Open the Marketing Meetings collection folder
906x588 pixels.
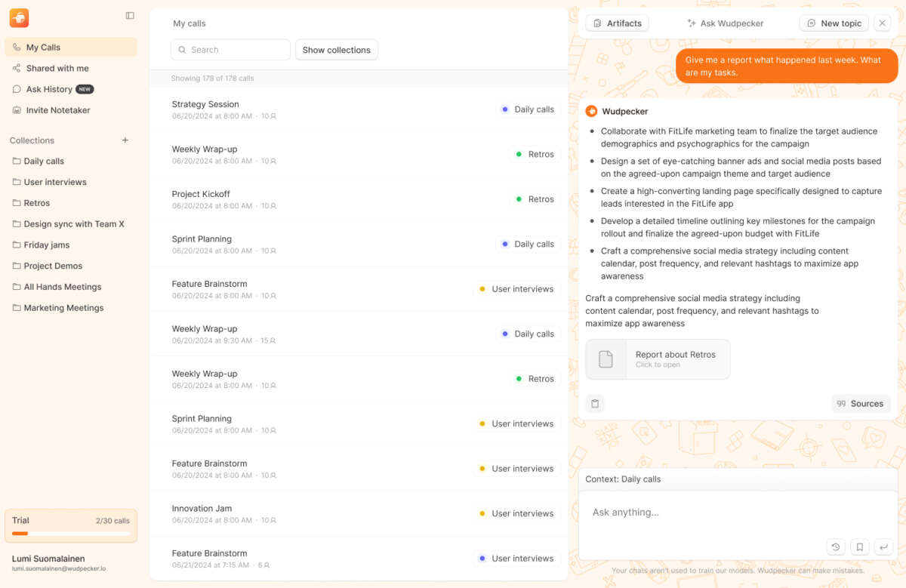[x=63, y=308]
